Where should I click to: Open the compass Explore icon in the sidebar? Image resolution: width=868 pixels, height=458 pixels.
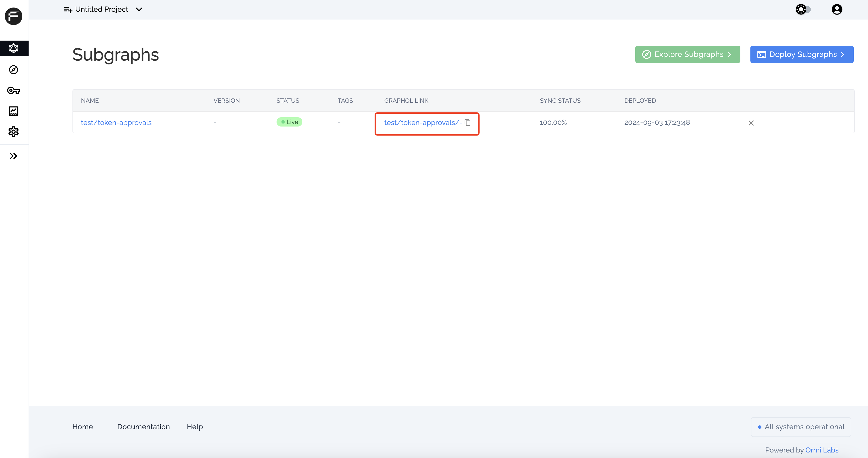(x=14, y=70)
